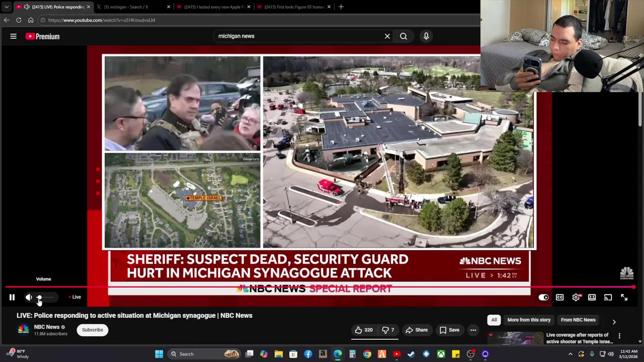Start voice search with the microphone
This screenshot has height=362, width=644.
pyautogui.click(x=426, y=36)
